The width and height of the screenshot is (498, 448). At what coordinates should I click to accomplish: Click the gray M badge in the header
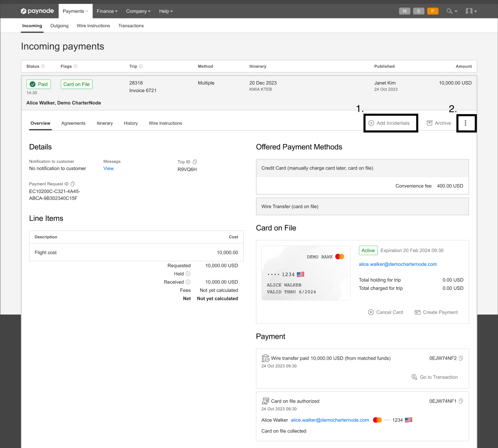405,11
